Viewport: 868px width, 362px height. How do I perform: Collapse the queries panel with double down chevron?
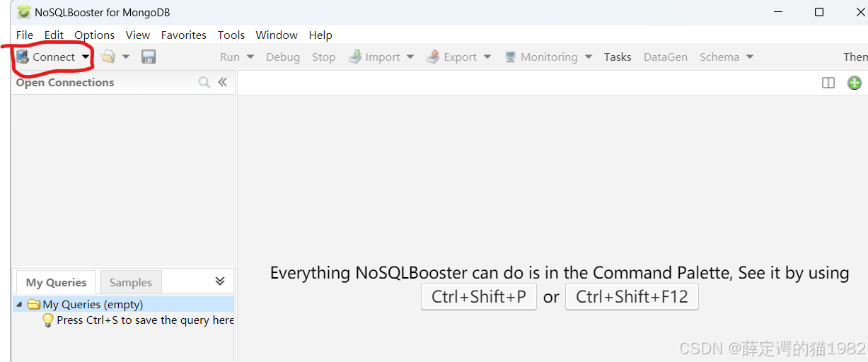point(220,281)
